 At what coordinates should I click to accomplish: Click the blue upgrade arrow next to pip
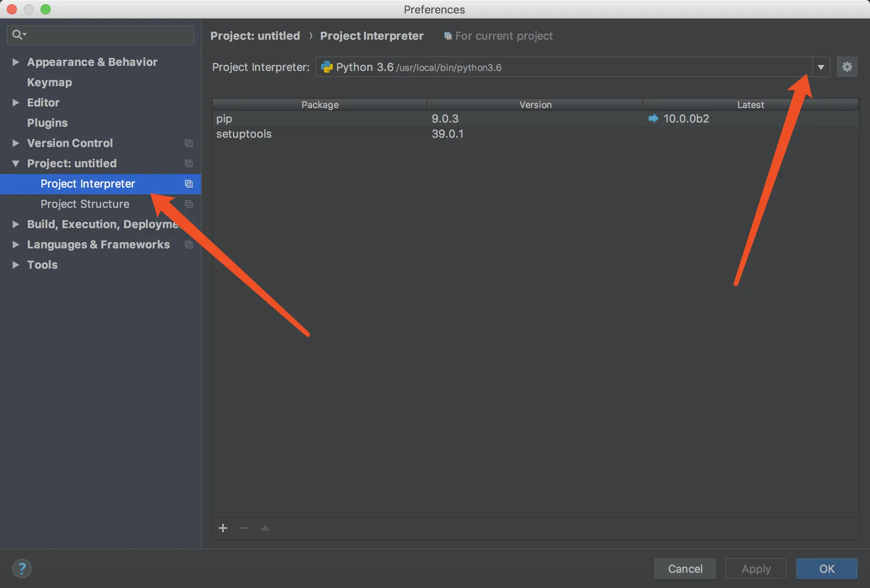(653, 119)
